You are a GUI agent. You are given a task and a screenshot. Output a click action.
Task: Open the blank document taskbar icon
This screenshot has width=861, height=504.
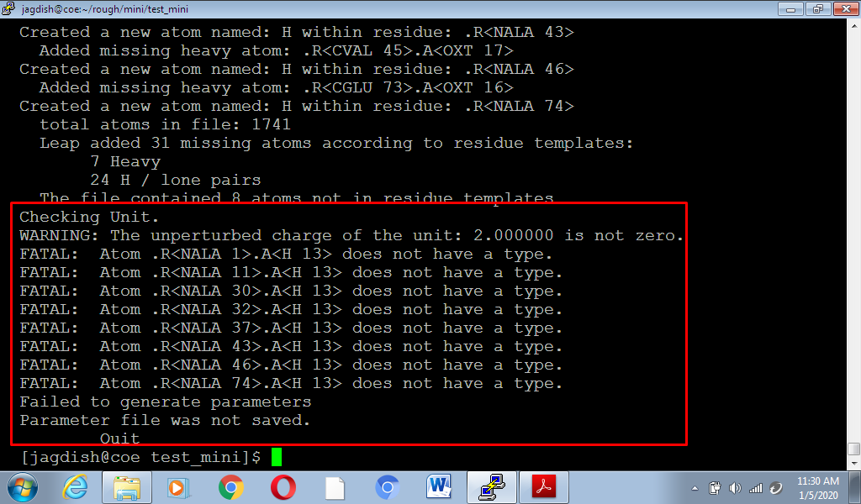pos(335,486)
